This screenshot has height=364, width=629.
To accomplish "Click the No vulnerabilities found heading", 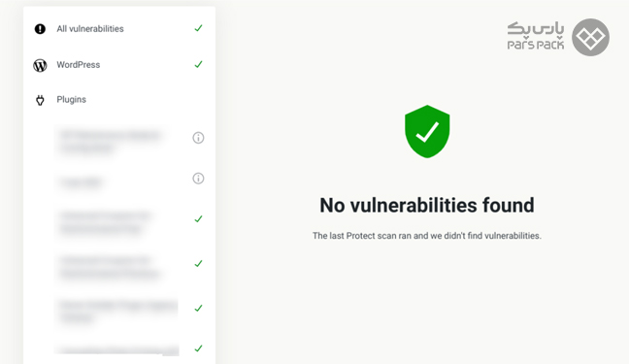I will click(x=427, y=205).
